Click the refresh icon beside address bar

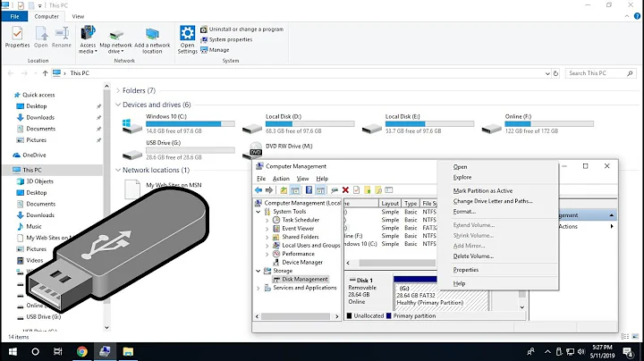[555, 73]
